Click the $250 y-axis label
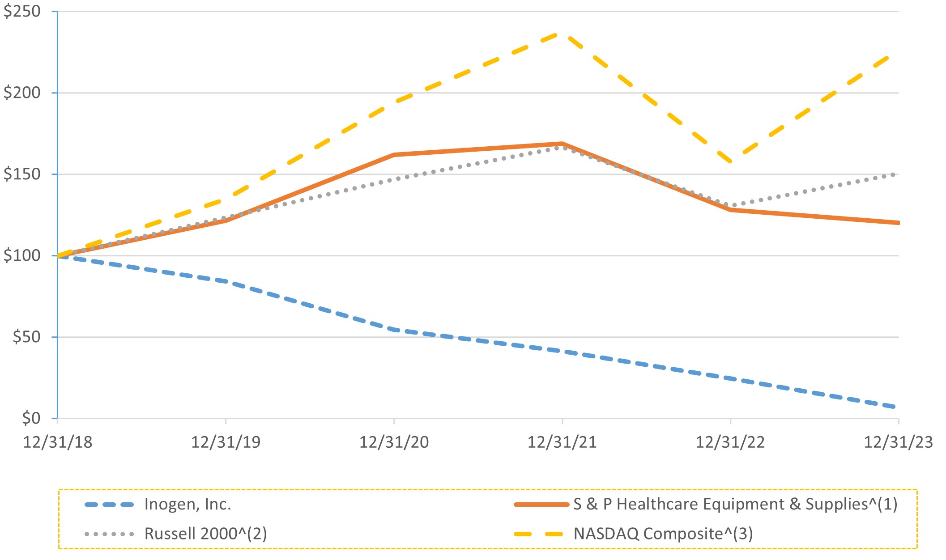The image size is (946, 560). pos(22,12)
